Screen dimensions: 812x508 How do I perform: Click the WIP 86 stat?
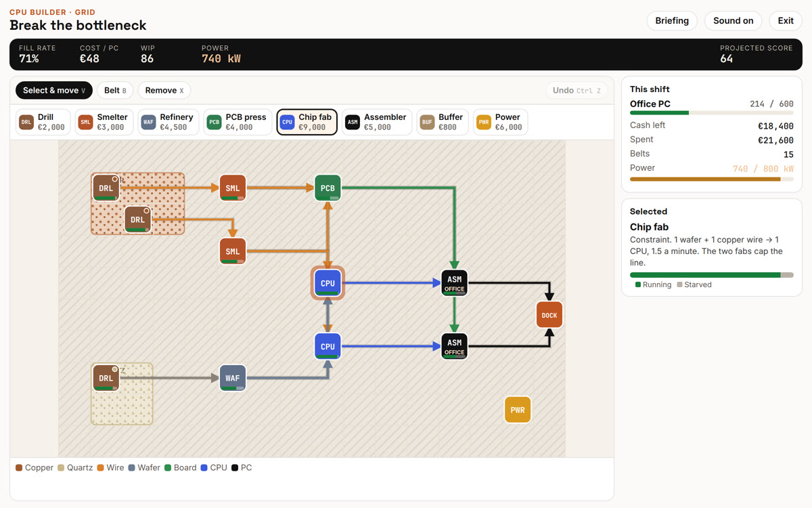pos(148,54)
